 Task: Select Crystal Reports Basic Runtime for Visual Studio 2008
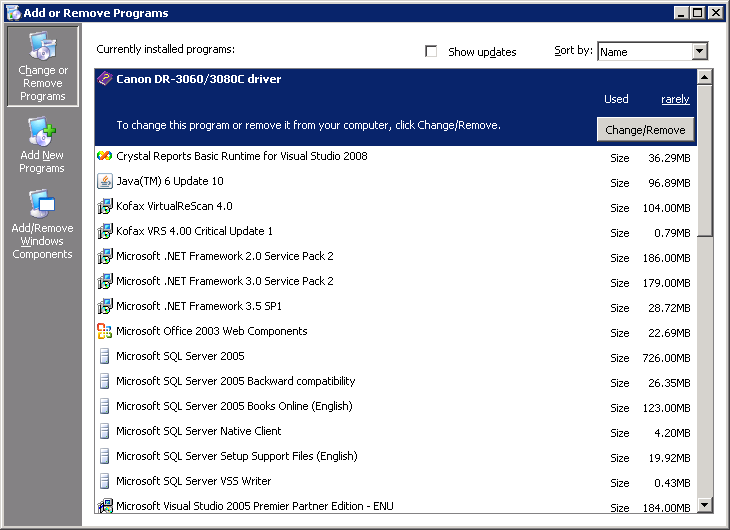pos(242,156)
